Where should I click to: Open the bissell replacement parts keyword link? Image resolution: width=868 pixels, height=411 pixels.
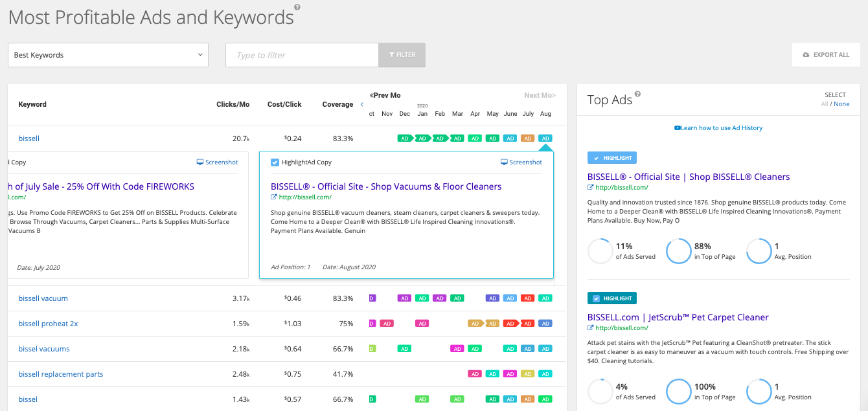[61, 374]
